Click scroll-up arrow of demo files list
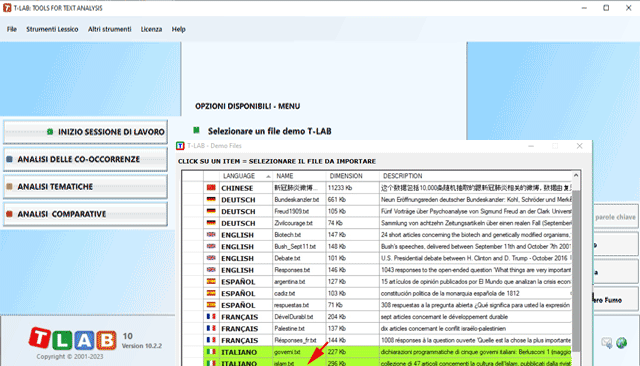The width and height of the screenshot is (640, 366). click(x=576, y=175)
